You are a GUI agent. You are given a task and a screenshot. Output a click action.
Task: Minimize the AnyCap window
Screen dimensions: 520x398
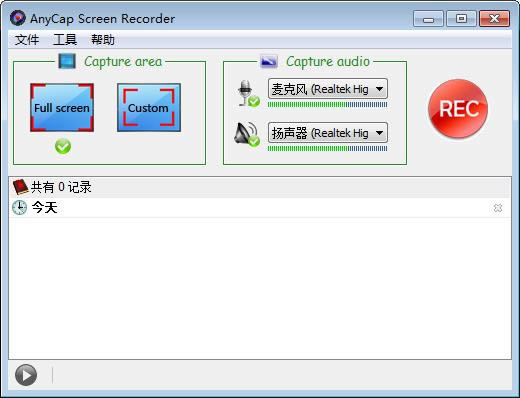[x=428, y=19]
